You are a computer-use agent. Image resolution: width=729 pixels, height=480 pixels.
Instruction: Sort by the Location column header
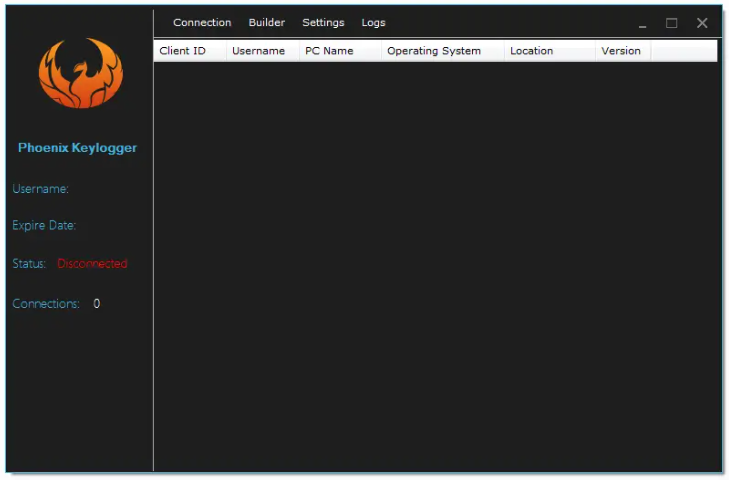coord(531,51)
